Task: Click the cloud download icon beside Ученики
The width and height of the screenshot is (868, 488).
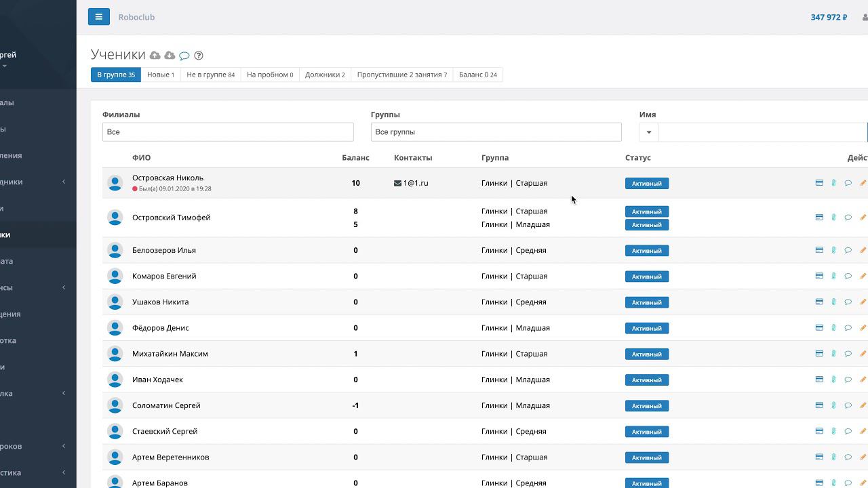Action: click(x=170, y=56)
